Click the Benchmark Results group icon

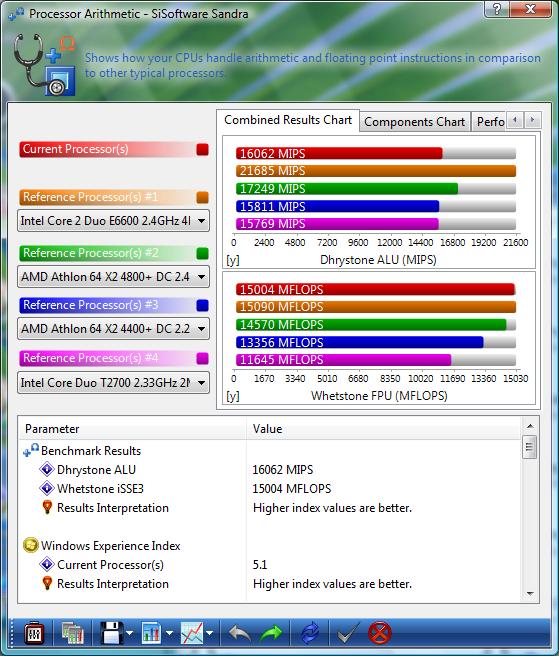click(x=31, y=450)
